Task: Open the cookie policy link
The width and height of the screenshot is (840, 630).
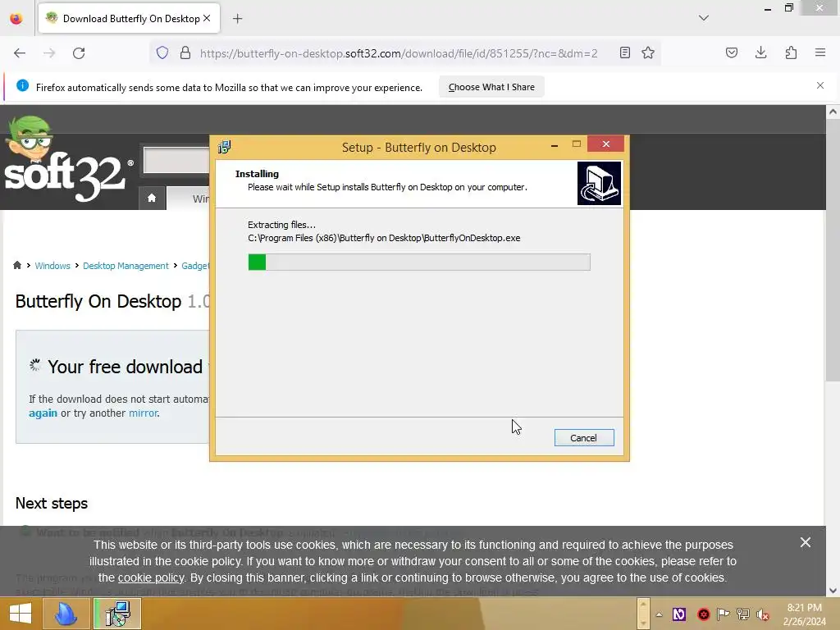Action: pyautogui.click(x=151, y=578)
